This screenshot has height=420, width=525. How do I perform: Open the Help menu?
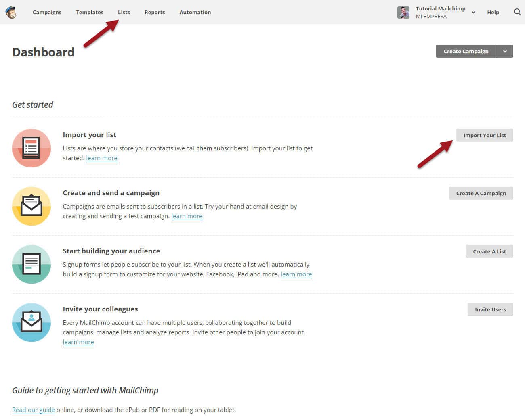click(x=493, y=12)
